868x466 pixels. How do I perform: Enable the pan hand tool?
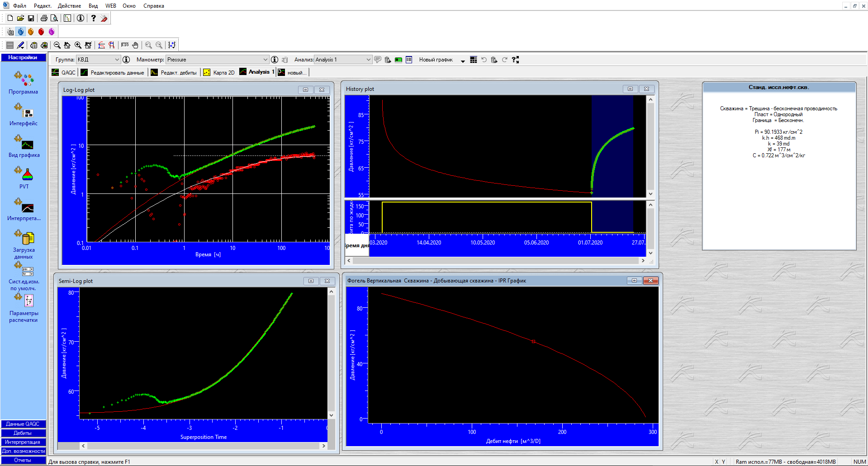135,45
